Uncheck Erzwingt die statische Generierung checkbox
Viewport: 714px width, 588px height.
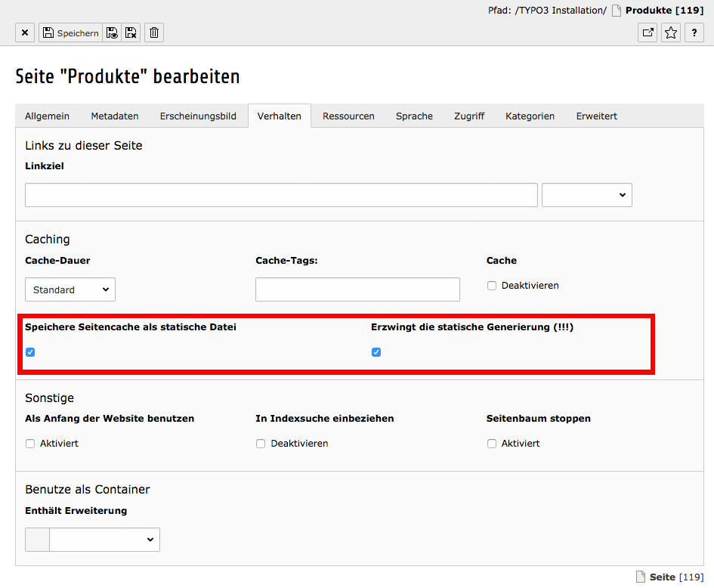pos(376,352)
